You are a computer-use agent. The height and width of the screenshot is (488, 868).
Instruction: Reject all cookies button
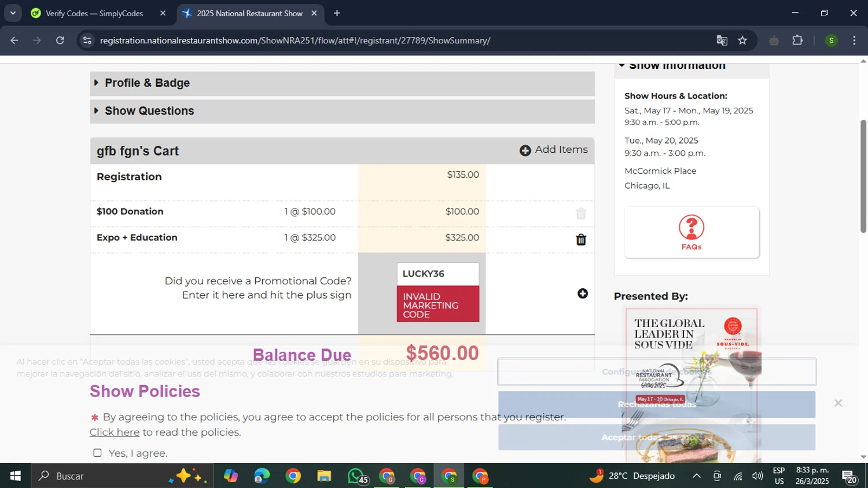pos(657,405)
